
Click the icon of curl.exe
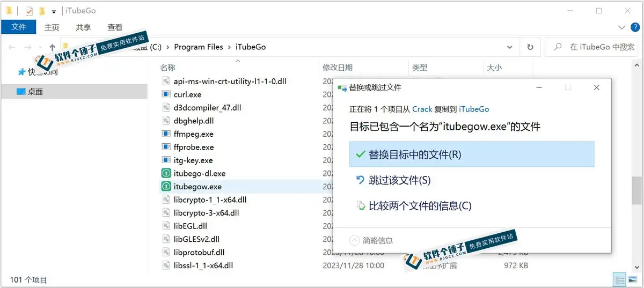166,94
